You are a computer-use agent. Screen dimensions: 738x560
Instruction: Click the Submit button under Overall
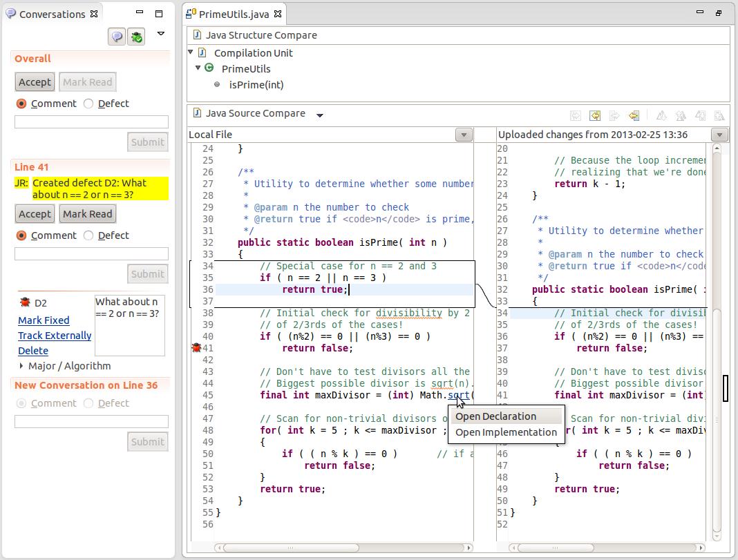148,142
